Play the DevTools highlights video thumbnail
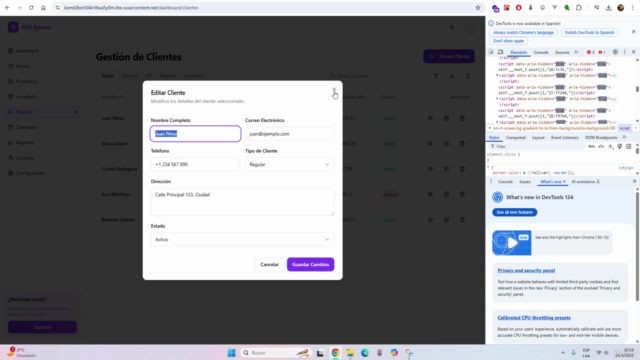This screenshot has height=360, width=640. [511, 243]
